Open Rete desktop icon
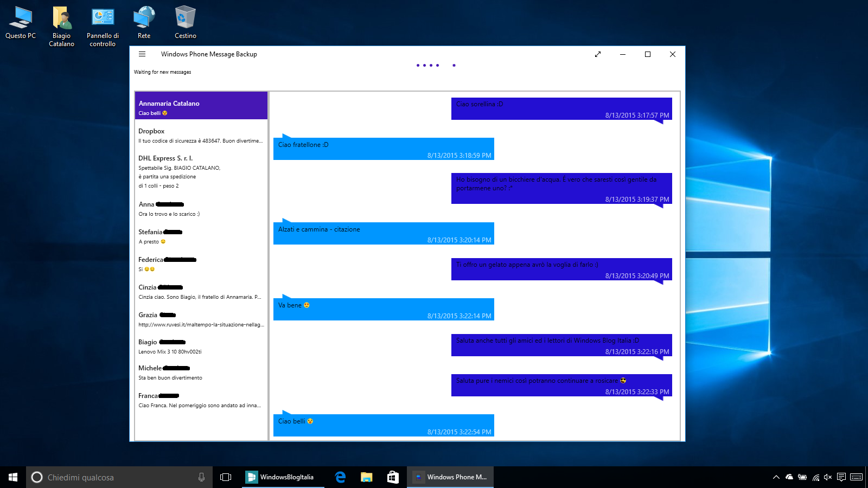Viewport: 868px width, 488px height. click(144, 23)
